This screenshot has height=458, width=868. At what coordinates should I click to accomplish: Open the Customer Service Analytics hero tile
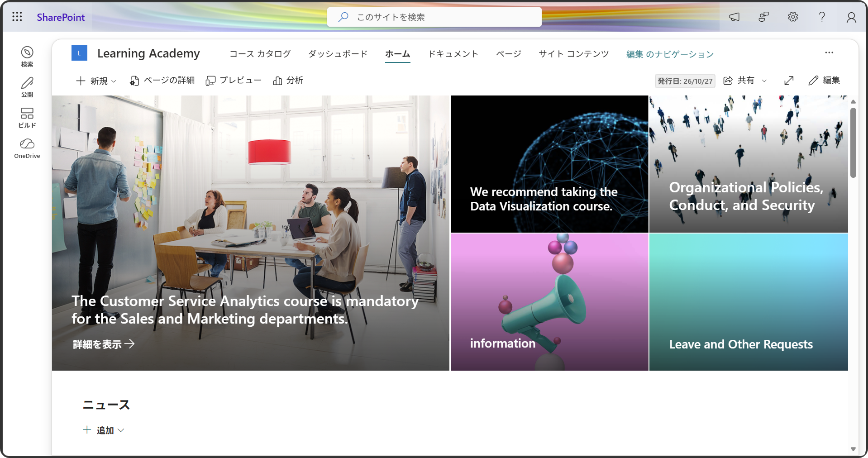pos(251,233)
